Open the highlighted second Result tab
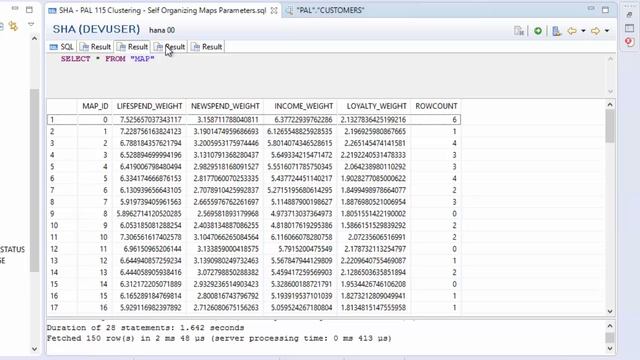This screenshot has height=360, width=640. click(132, 47)
